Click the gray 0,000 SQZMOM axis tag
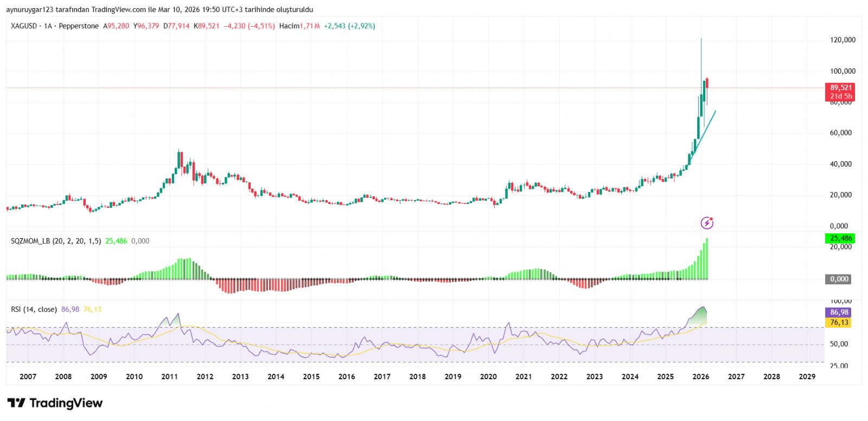 tap(839, 279)
